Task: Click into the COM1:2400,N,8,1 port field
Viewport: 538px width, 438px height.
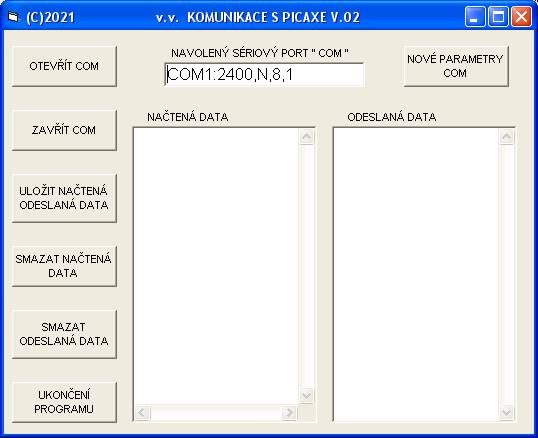Action: click(x=264, y=74)
